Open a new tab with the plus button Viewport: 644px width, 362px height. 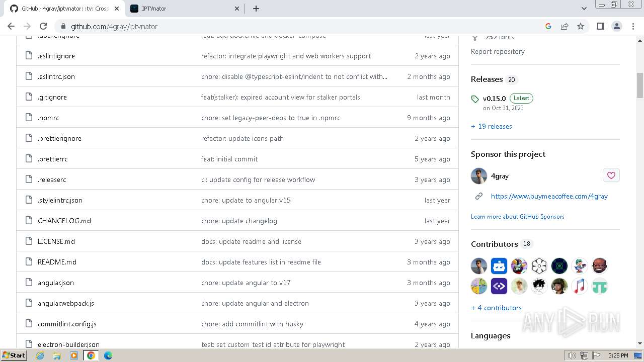coord(256,9)
